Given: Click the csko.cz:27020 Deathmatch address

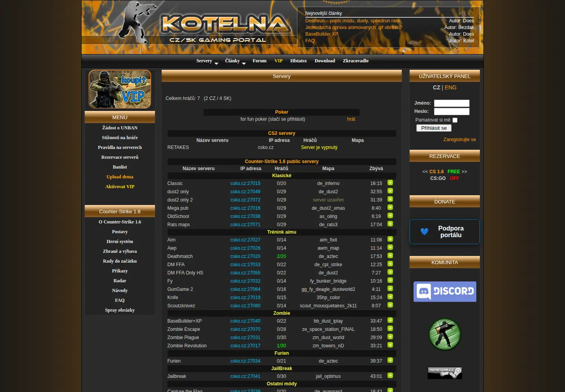Looking at the screenshot, I should pos(245,256).
